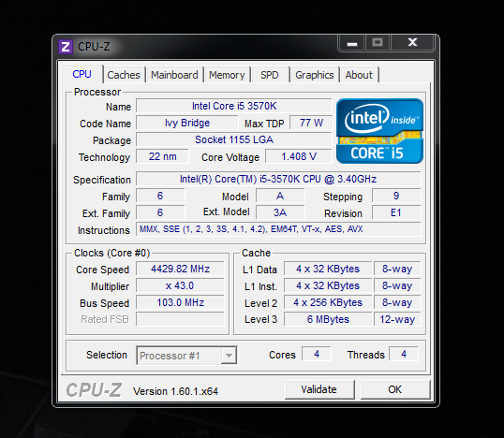
Task: Click the Clocks (Core #0) group label
Action: tap(111, 253)
